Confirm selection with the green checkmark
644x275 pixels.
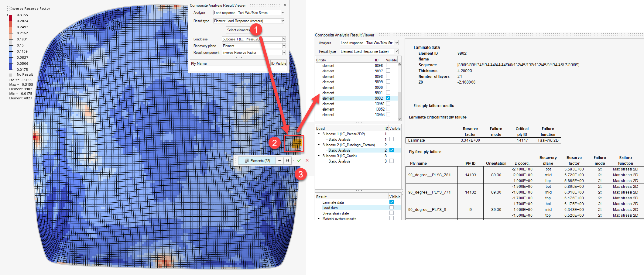tap(299, 160)
